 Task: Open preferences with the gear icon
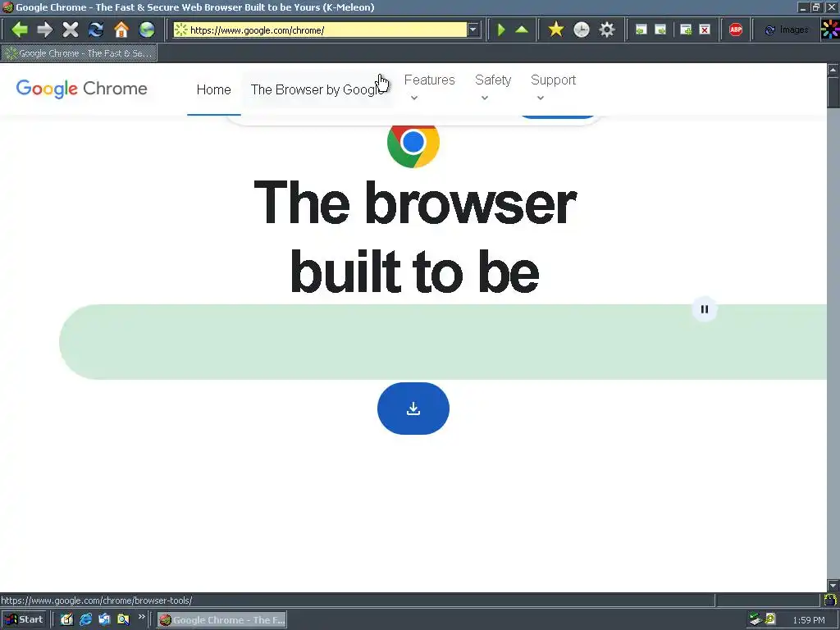click(607, 30)
